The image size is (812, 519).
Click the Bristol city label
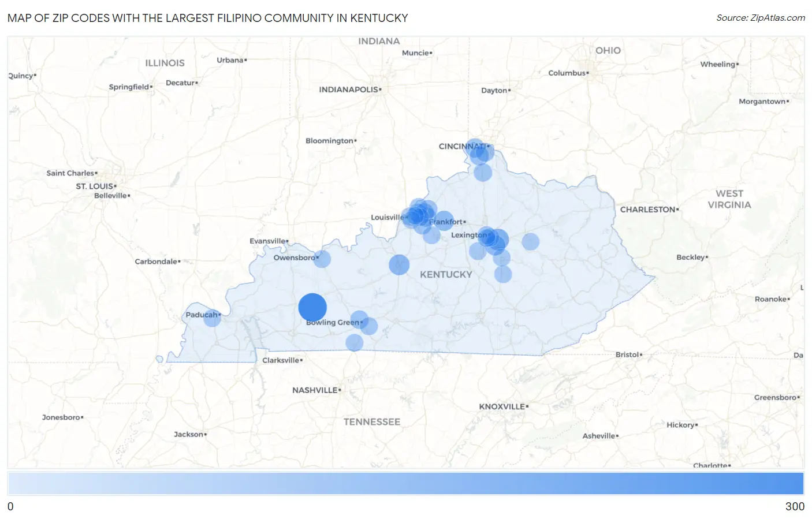tap(628, 354)
